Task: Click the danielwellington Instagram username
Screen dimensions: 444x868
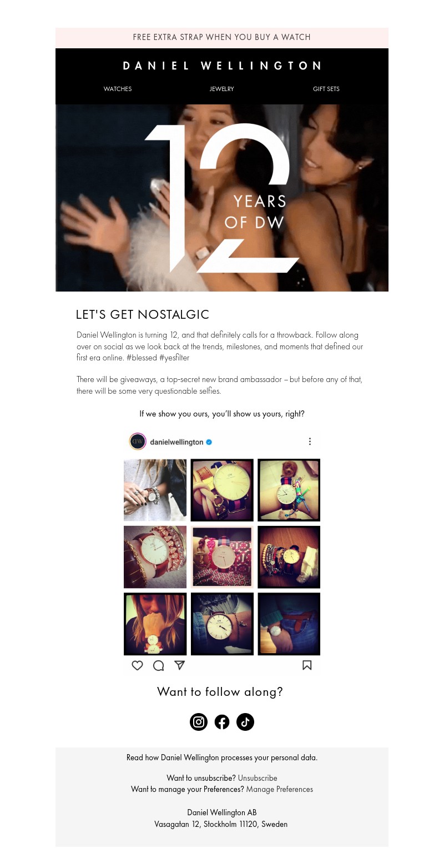Action: 176,442
